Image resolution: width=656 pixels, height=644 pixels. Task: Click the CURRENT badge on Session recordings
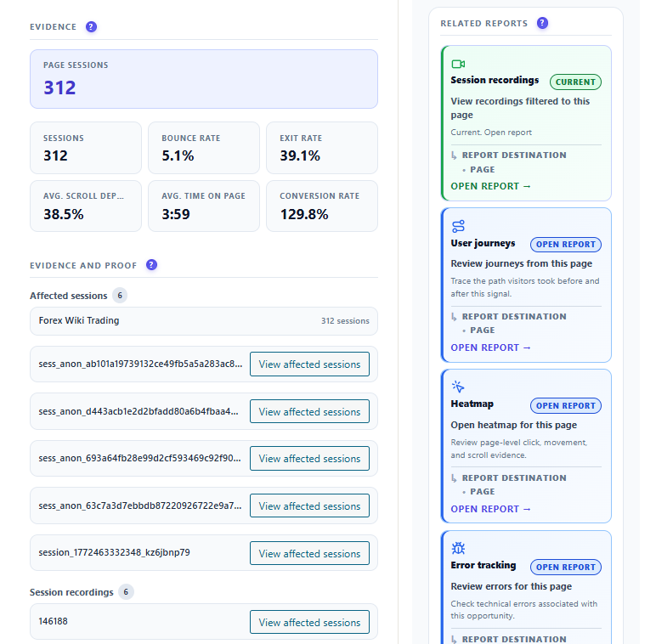(x=575, y=82)
